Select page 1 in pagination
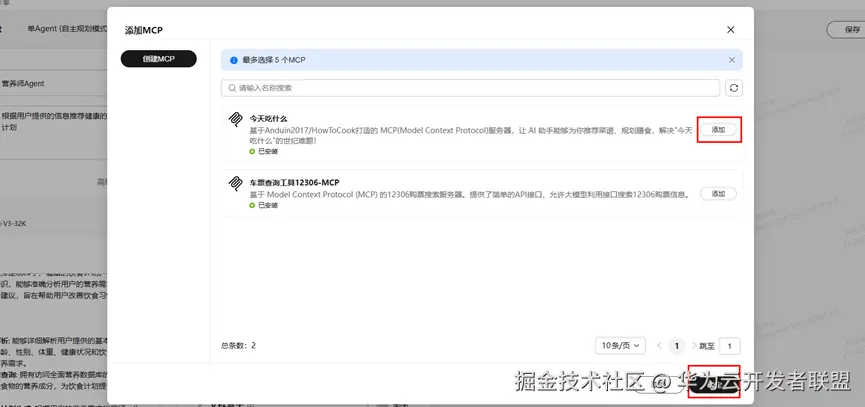This screenshot has width=865, height=407. click(x=676, y=346)
